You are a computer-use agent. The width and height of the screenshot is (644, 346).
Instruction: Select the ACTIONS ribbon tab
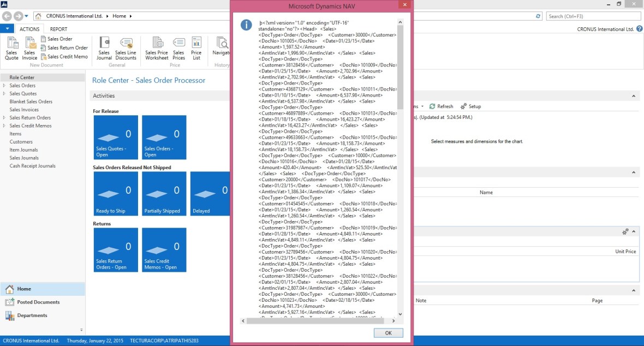pos(29,29)
